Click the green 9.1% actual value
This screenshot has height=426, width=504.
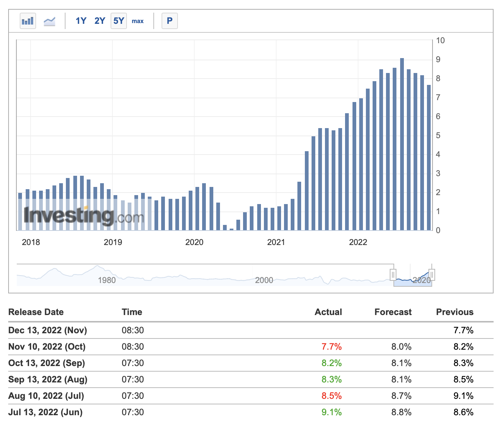332,412
